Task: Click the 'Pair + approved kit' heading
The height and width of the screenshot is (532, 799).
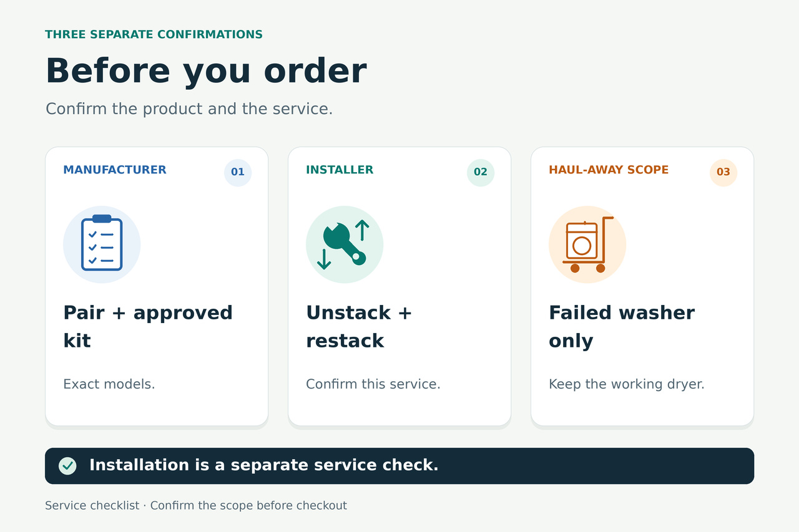Action: coord(148,327)
